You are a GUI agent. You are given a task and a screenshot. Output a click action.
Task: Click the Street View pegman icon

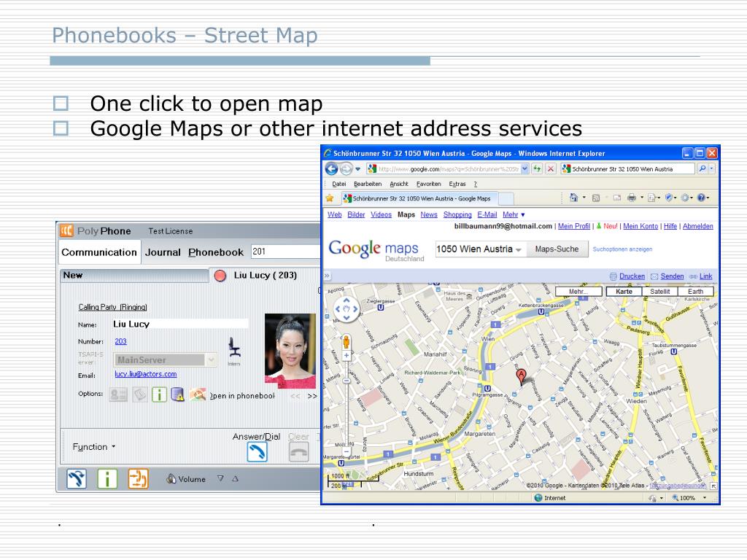(347, 341)
